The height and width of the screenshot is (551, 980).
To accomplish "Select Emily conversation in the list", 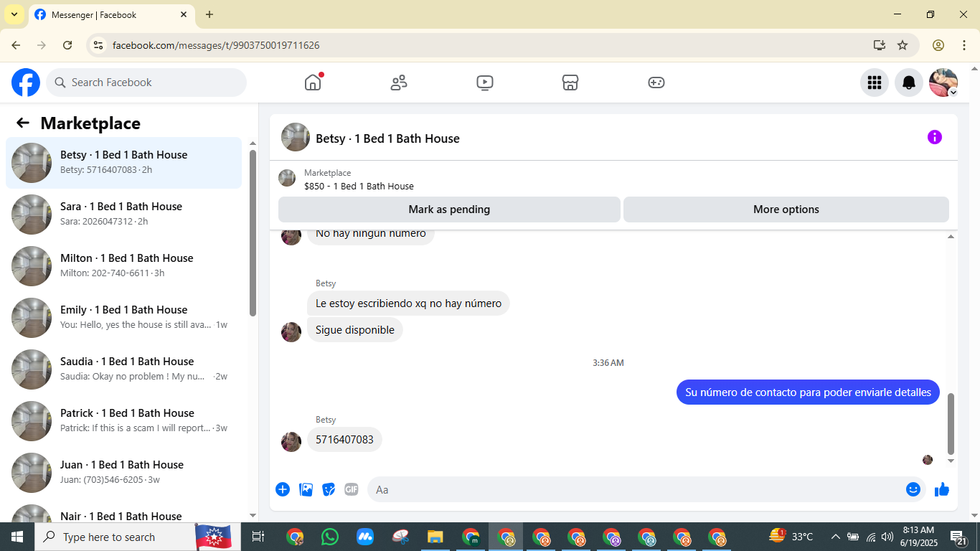I will click(124, 318).
